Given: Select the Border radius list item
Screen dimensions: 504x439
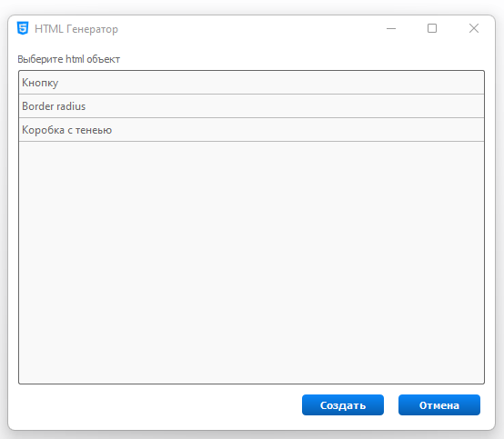Looking at the screenshot, I should point(251,106).
